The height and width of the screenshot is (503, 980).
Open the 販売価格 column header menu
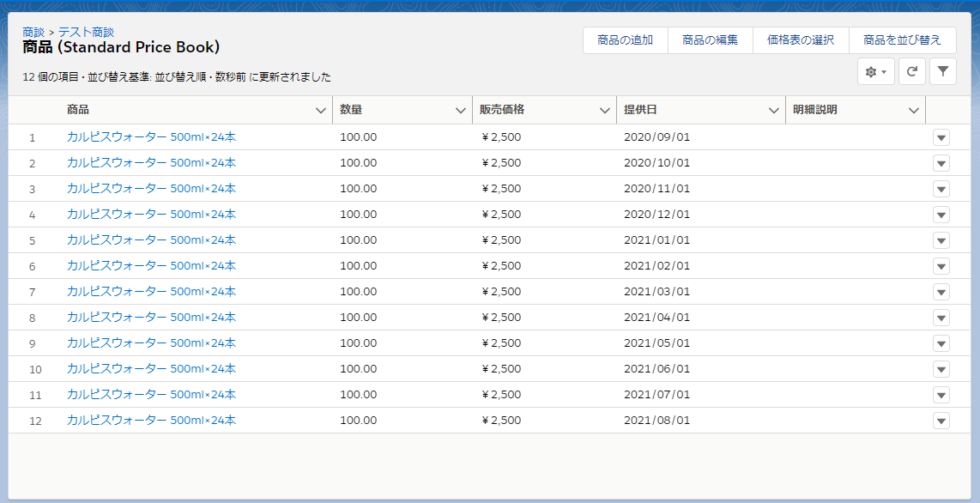(604, 111)
